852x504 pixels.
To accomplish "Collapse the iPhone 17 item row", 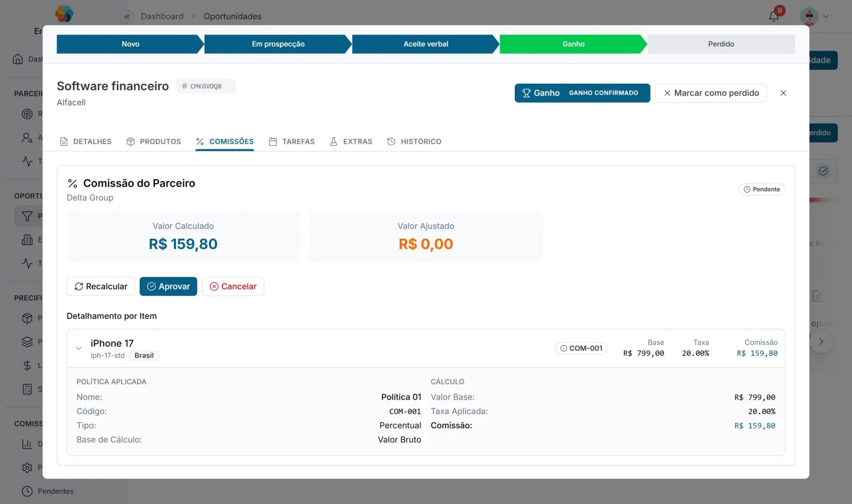I will pyautogui.click(x=79, y=348).
